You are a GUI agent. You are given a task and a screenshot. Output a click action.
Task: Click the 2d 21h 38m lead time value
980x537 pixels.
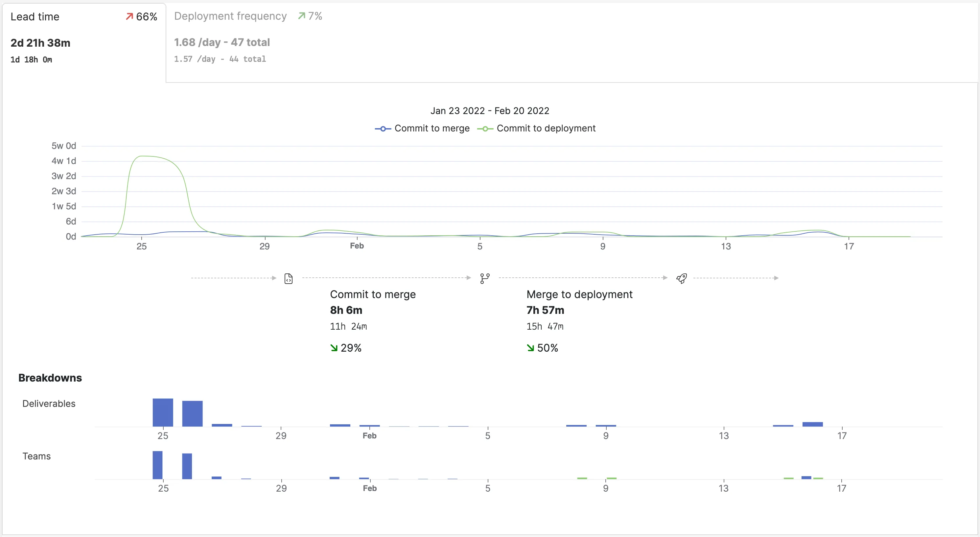coord(40,43)
